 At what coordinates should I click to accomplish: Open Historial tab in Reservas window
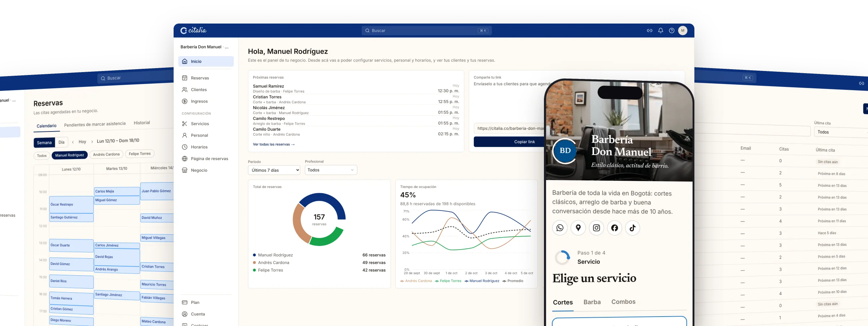[x=142, y=123]
